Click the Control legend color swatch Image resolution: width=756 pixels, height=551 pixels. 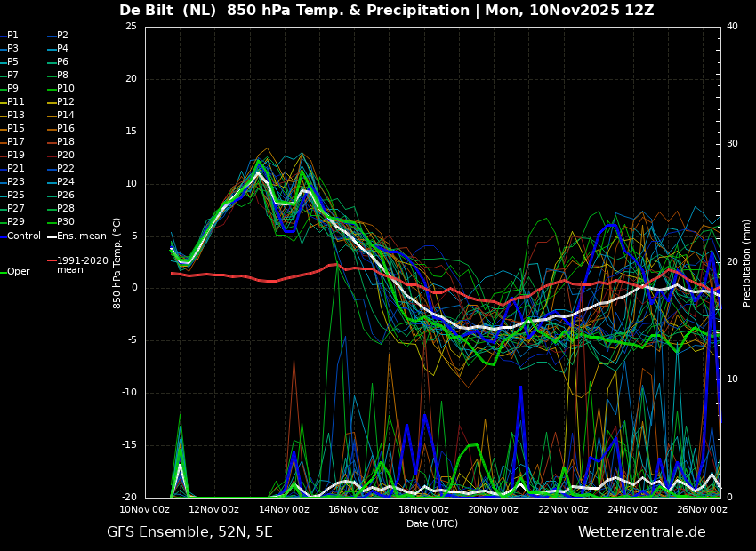coord(3,237)
